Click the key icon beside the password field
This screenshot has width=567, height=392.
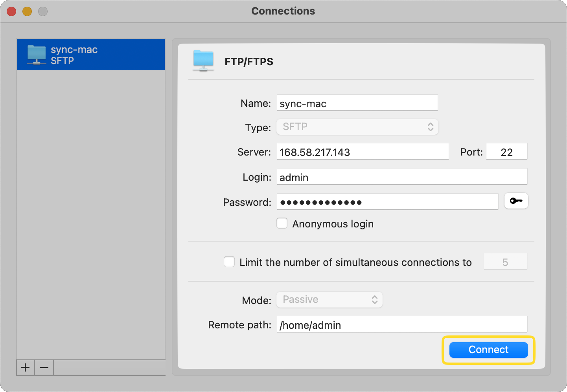(516, 201)
